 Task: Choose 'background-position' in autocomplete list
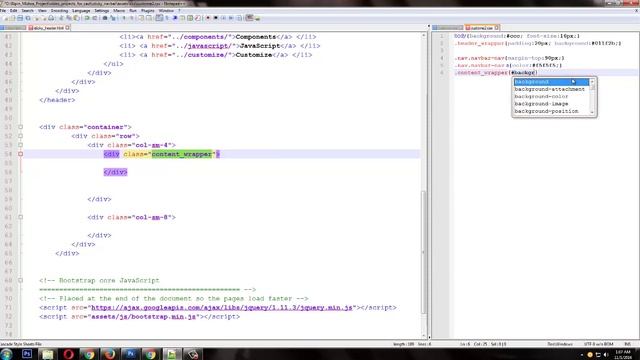coord(551,111)
